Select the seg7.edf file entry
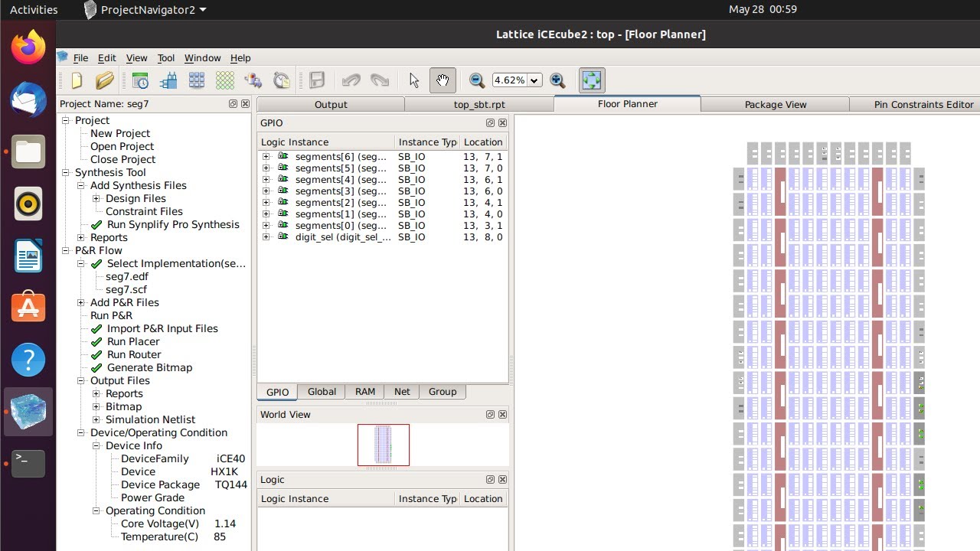This screenshot has height=551, width=980. tap(127, 276)
